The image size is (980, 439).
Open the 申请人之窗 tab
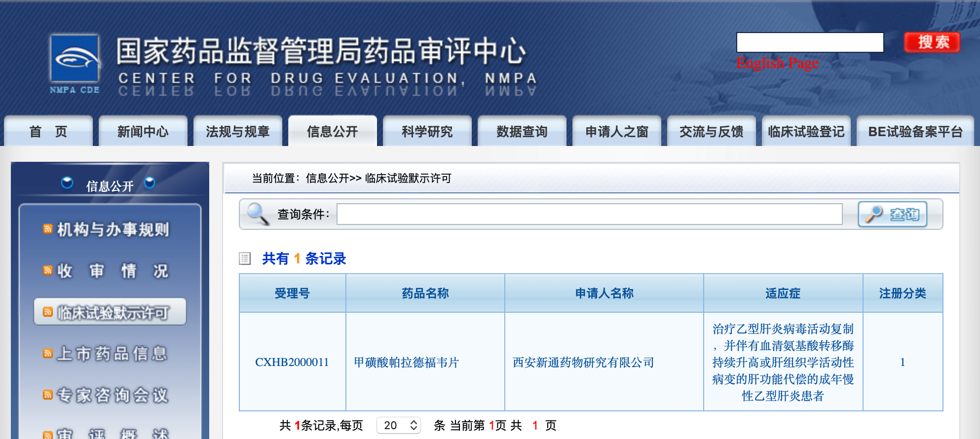(617, 131)
